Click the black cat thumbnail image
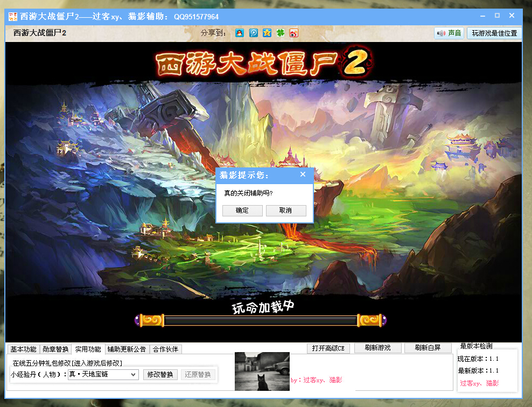The image size is (532, 407). [x=262, y=371]
